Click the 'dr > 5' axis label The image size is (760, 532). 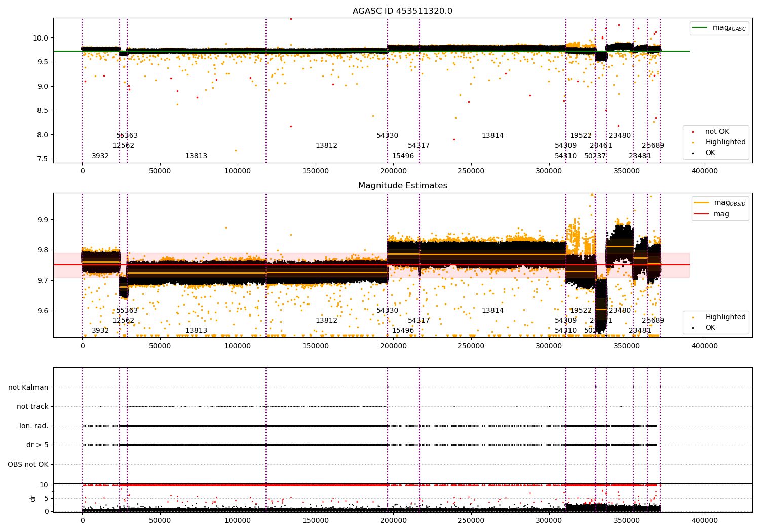(x=37, y=445)
